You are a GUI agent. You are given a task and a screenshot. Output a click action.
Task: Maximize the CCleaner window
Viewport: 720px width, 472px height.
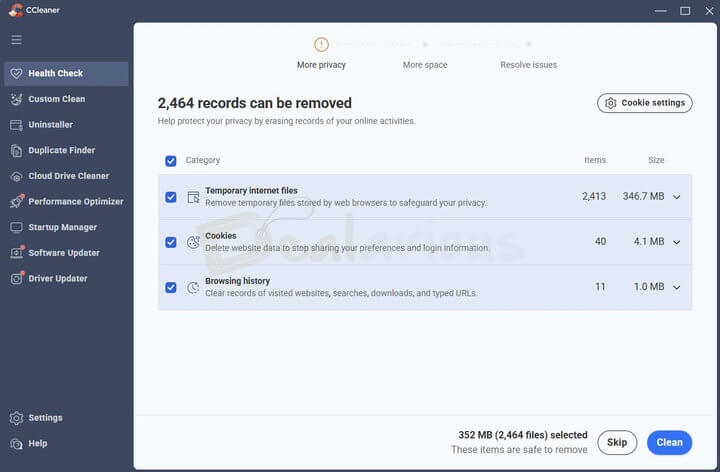[685, 11]
